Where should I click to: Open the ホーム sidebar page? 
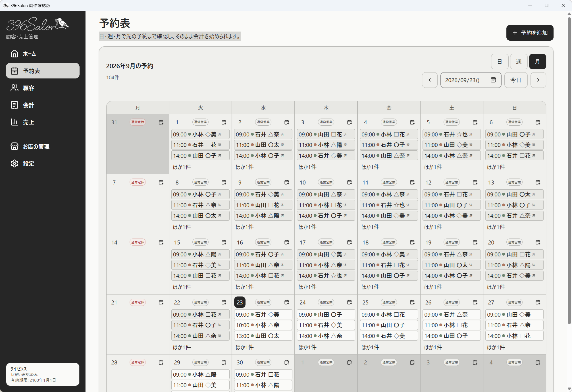point(43,54)
